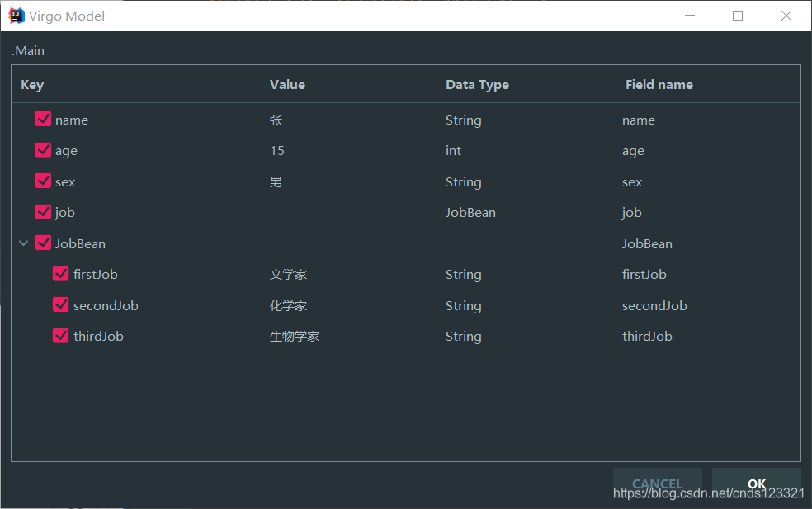Toggle the JobBean parent checkbox
Screen dimensions: 812x509
(x=43, y=243)
